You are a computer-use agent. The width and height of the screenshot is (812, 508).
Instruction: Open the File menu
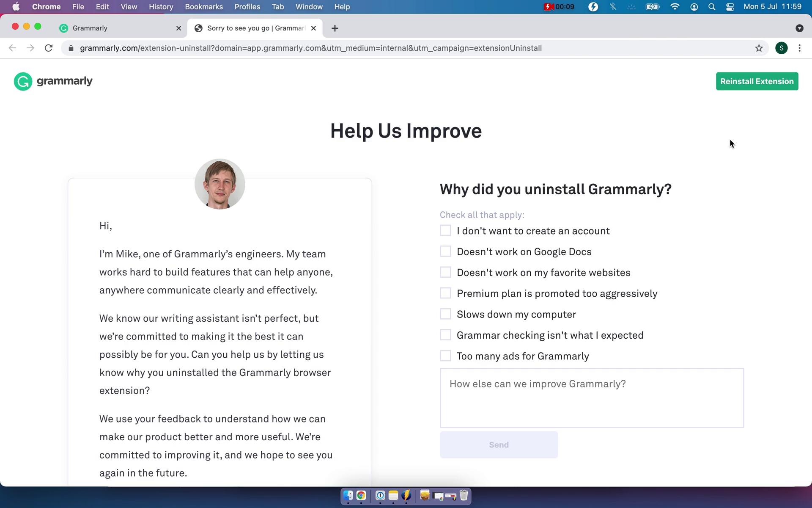(x=78, y=7)
